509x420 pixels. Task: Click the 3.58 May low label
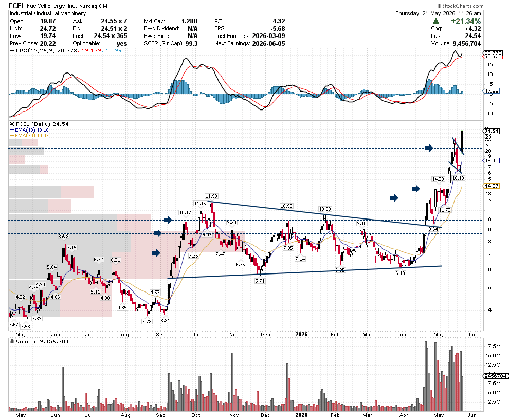tap(25, 326)
